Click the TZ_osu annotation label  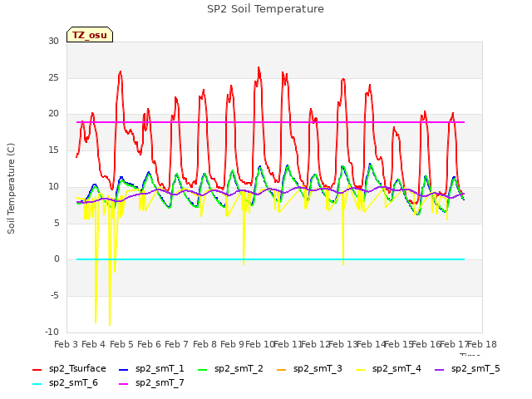90,35
